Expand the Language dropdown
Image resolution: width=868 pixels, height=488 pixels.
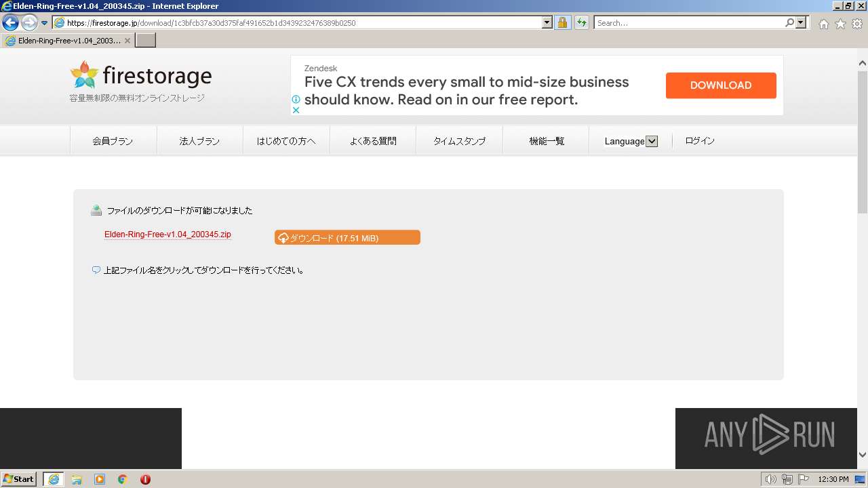coord(631,141)
